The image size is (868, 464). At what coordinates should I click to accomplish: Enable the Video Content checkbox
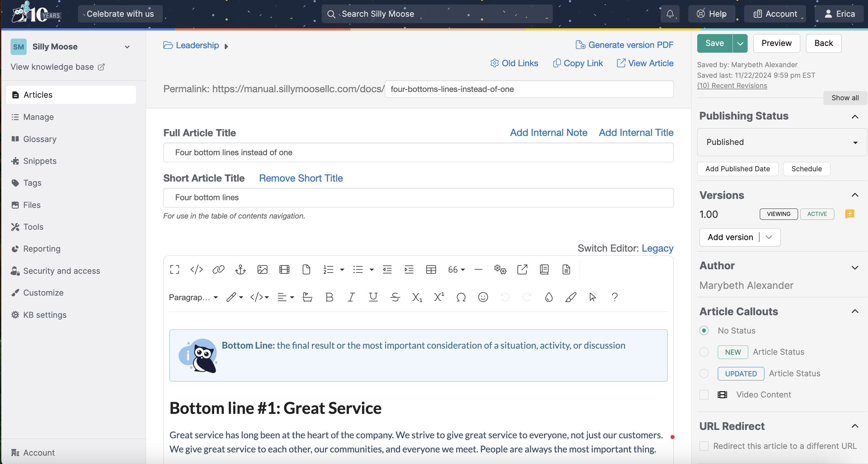pyautogui.click(x=704, y=395)
